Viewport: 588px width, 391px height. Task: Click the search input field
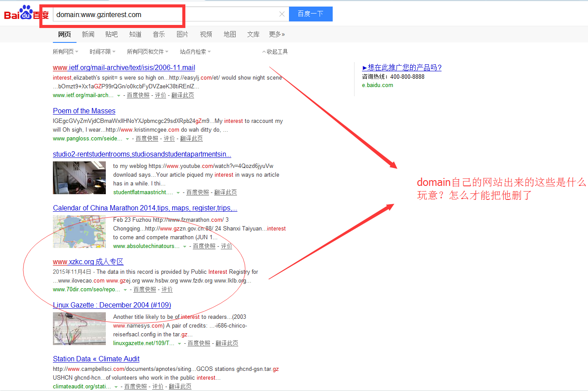click(166, 14)
